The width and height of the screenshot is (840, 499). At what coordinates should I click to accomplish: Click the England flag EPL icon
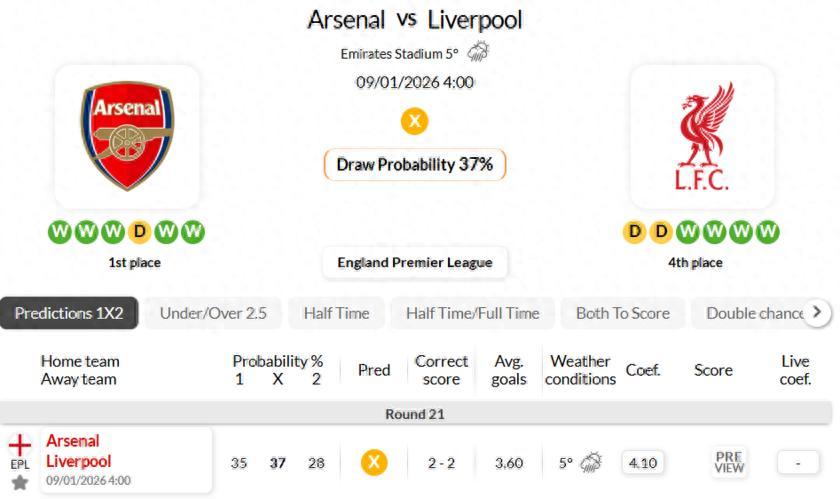[x=20, y=445]
